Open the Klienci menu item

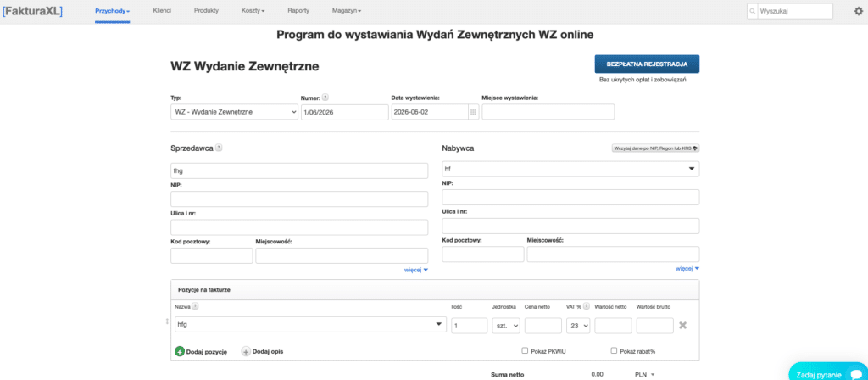tap(162, 10)
